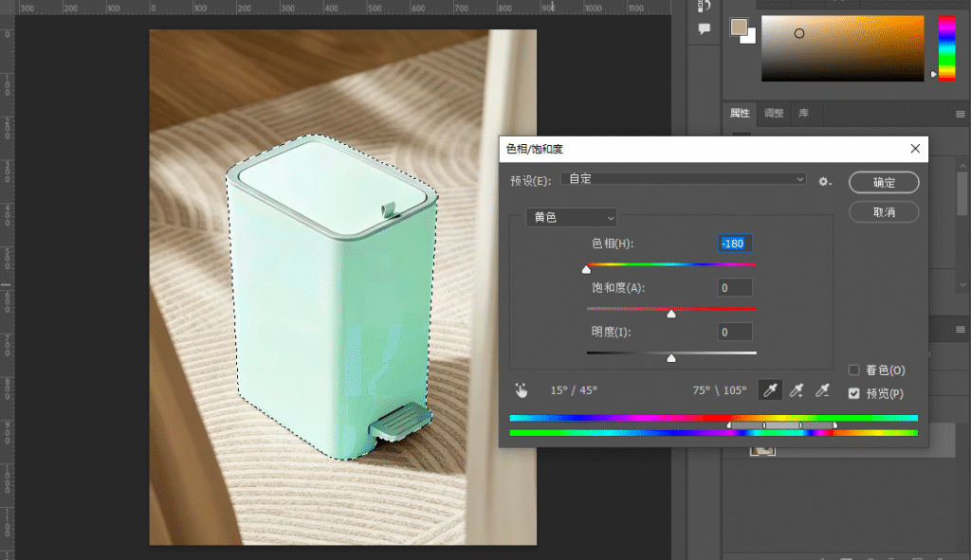The image size is (971, 560).
Task: Cancel using the 取消 button
Action: (x=884, y=212)
